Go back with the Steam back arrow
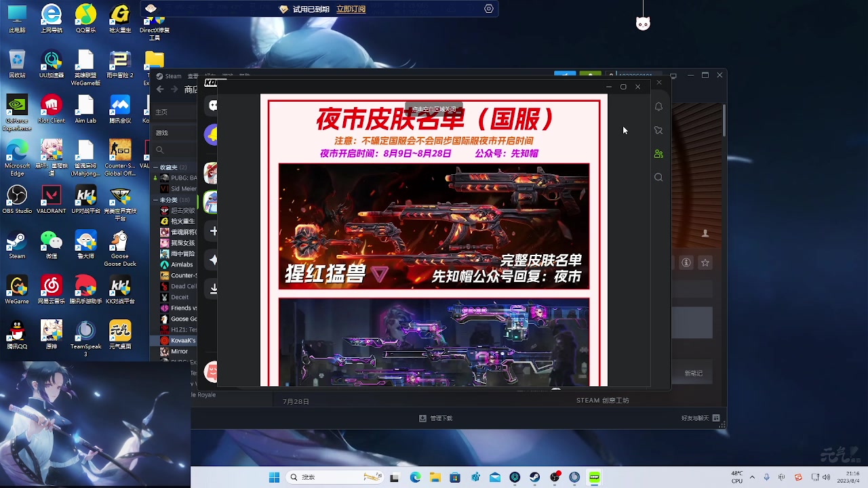Image resolution: width=868 pixels, height=488 pixels. 160,89
